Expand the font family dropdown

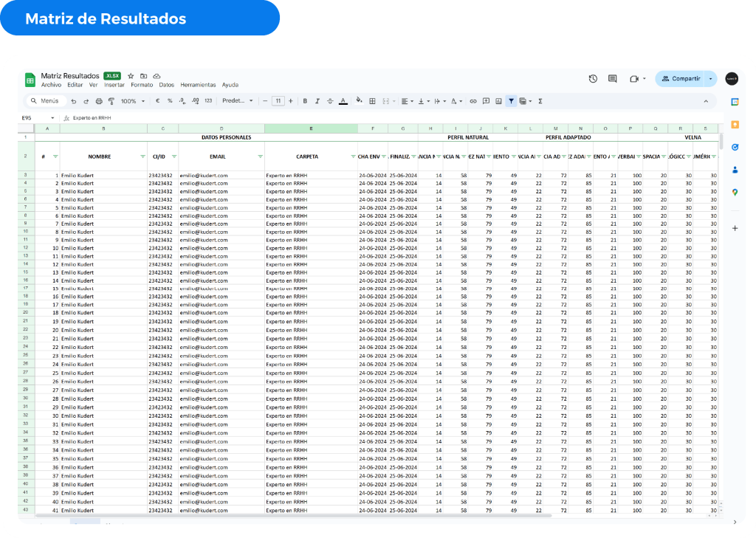(x=238, y=101)
